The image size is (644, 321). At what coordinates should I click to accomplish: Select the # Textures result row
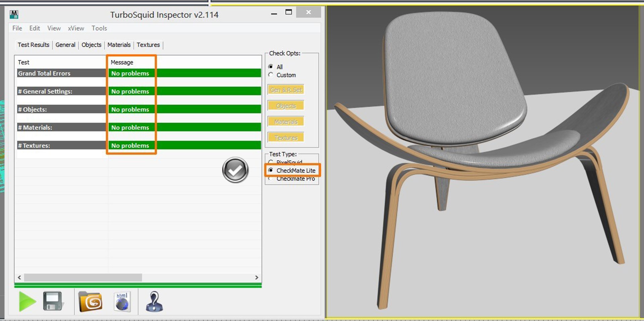click(x=139, y=145)
